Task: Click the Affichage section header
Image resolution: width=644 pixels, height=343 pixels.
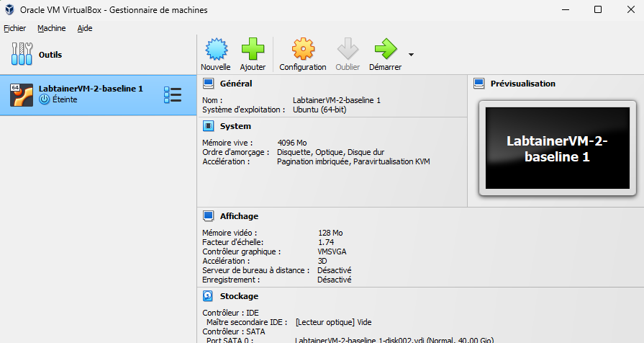Action: click(239, 216)
